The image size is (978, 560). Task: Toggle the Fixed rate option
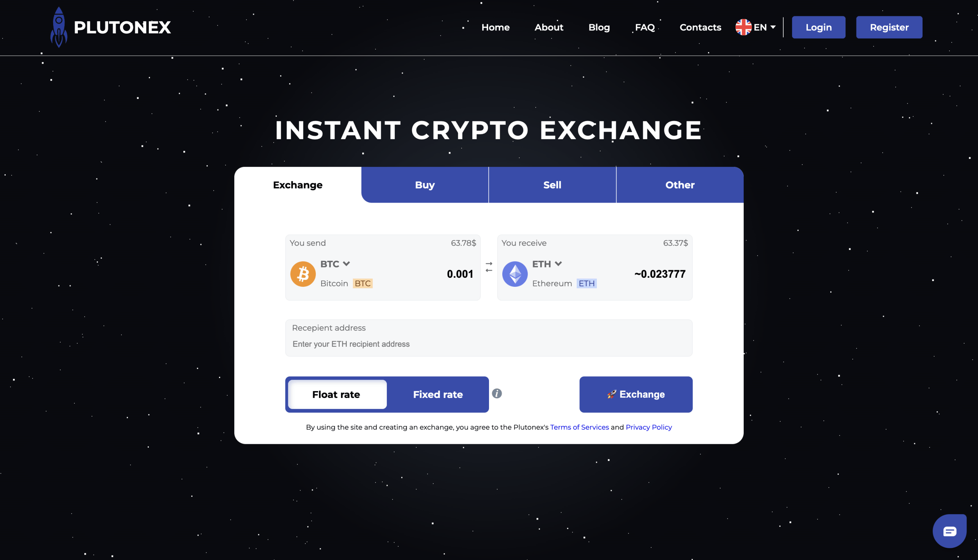pyautogui.click(x=437, y=394)
